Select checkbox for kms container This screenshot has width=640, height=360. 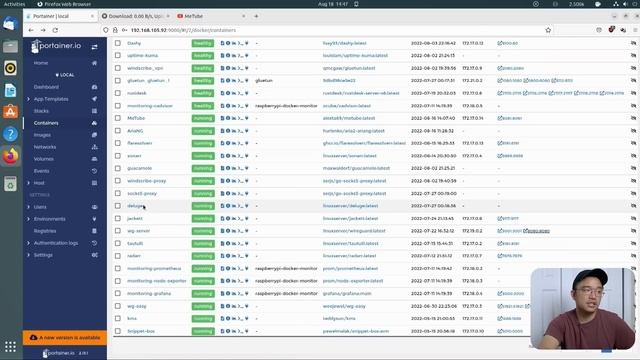coord(118,318)
